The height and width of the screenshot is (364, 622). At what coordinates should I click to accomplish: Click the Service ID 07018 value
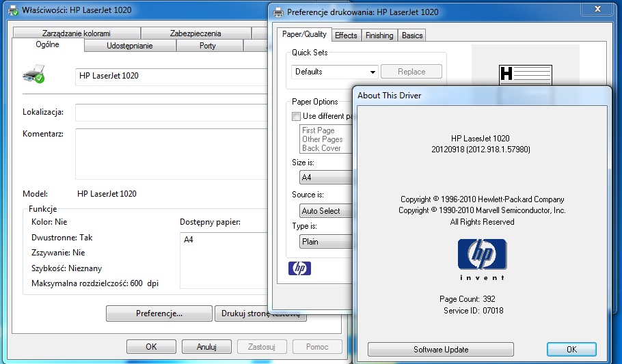pos(493,311)
